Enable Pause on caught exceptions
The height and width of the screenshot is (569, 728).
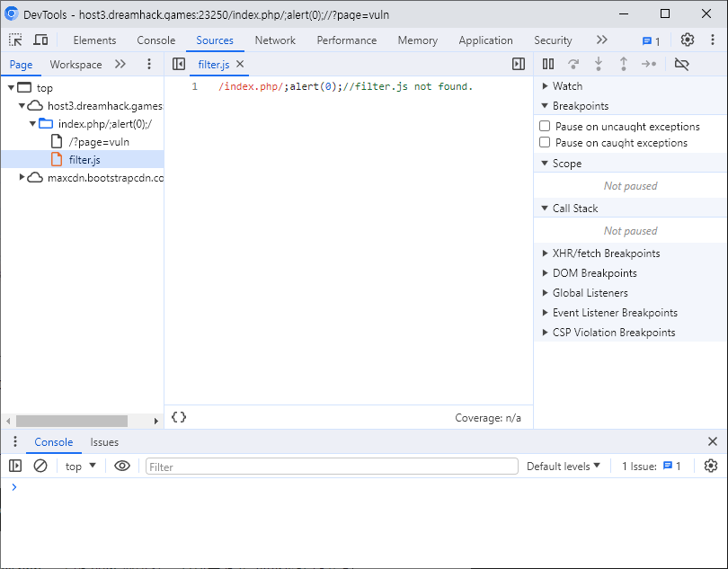(x=545, y=143)
